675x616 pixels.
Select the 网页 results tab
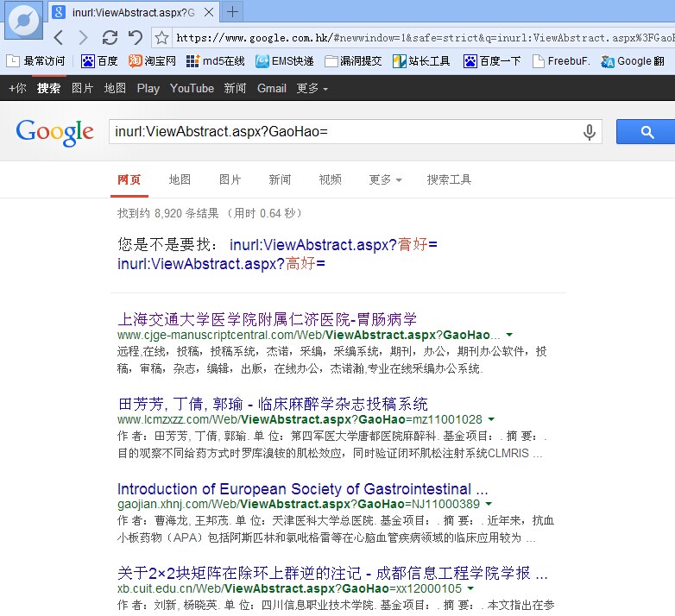(129, 179)
